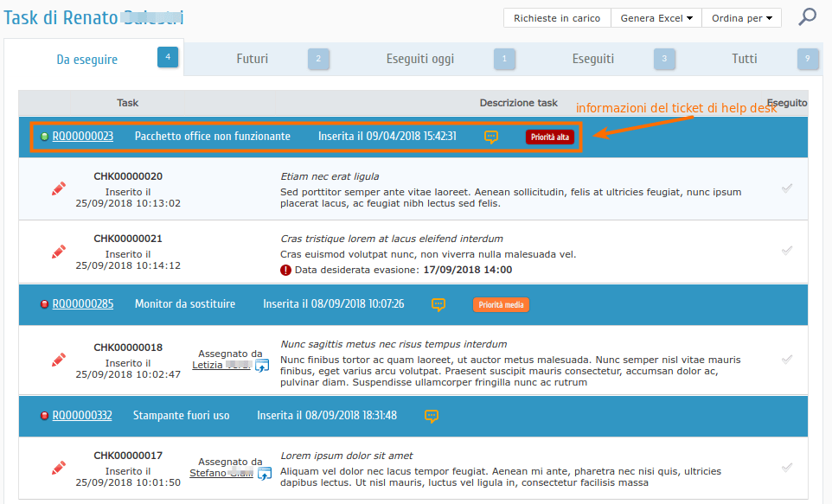Click red alert icon beside Data desiderata evasione
Viewport: 832px width, 504px height.
tap(285, 270)
